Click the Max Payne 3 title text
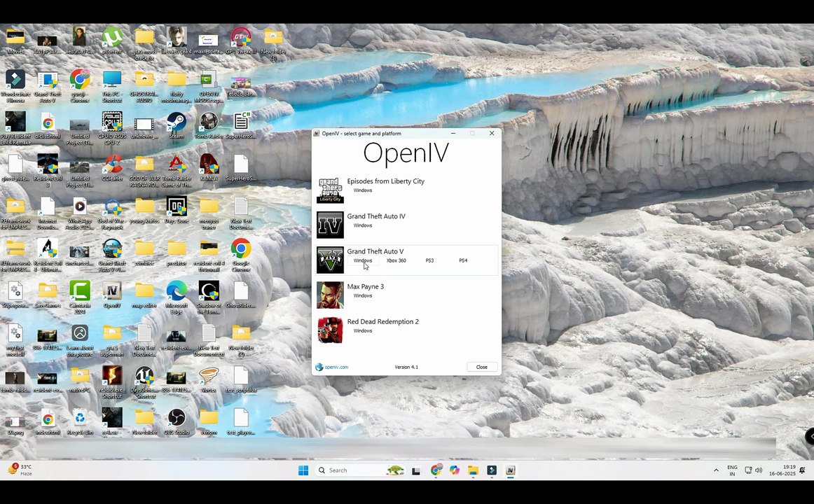Image resolution: width=814 pixels, height=504 pixels. coord(366,286)
